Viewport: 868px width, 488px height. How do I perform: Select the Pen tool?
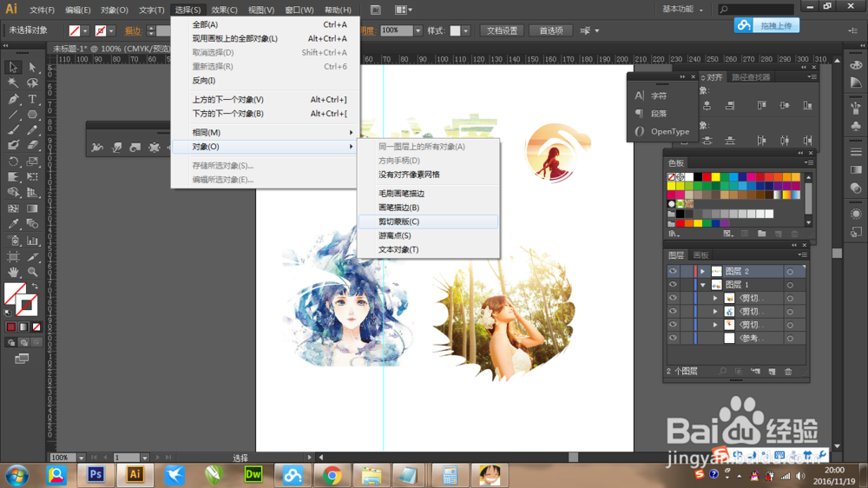point(13,99)
